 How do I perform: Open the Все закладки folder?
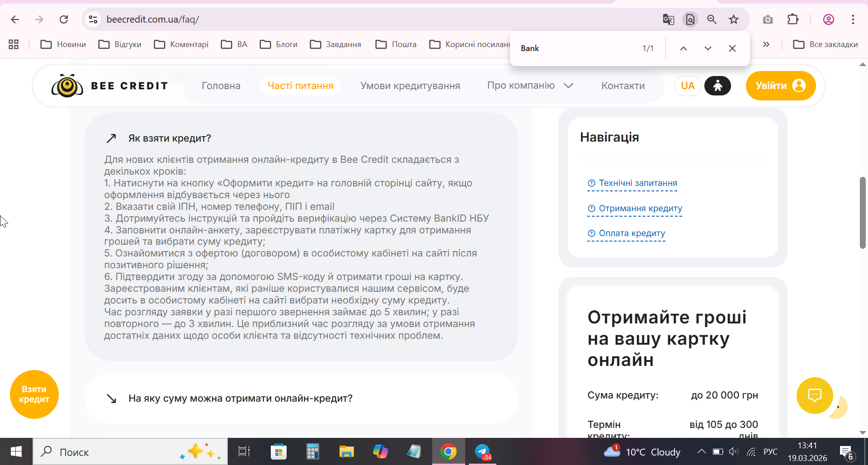pos(826,44)
